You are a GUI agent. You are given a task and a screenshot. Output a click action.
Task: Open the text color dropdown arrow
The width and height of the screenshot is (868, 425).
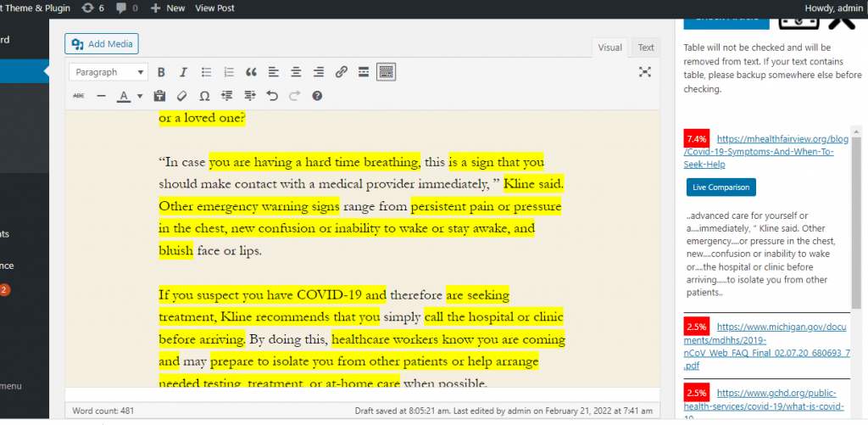pos(140,96)
